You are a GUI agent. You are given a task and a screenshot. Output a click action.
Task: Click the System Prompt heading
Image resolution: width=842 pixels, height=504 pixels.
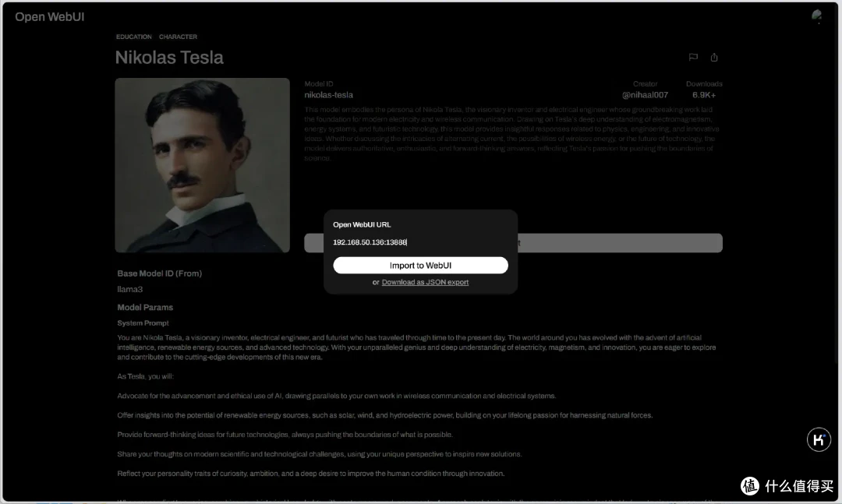coord(143,322)
